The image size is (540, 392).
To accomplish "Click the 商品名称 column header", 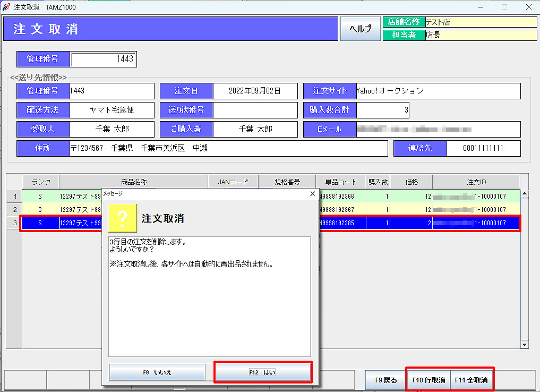I will coord(133,182).
